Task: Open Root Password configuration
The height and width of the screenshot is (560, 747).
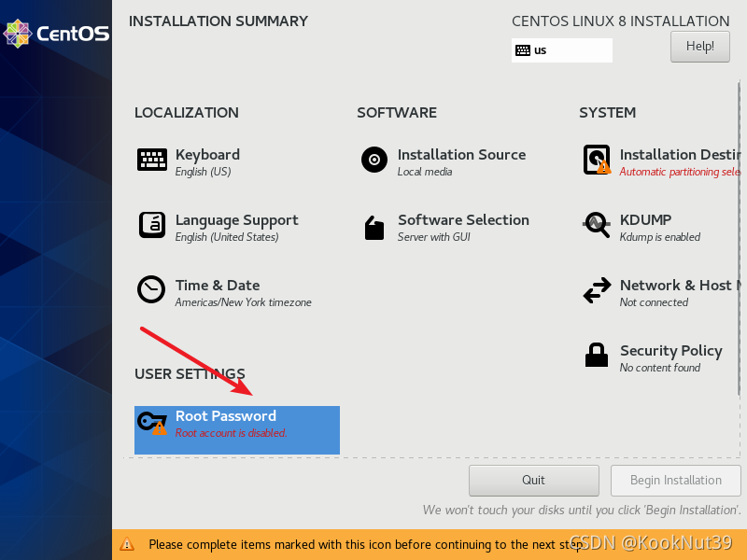Action: [x=226, y=416]
